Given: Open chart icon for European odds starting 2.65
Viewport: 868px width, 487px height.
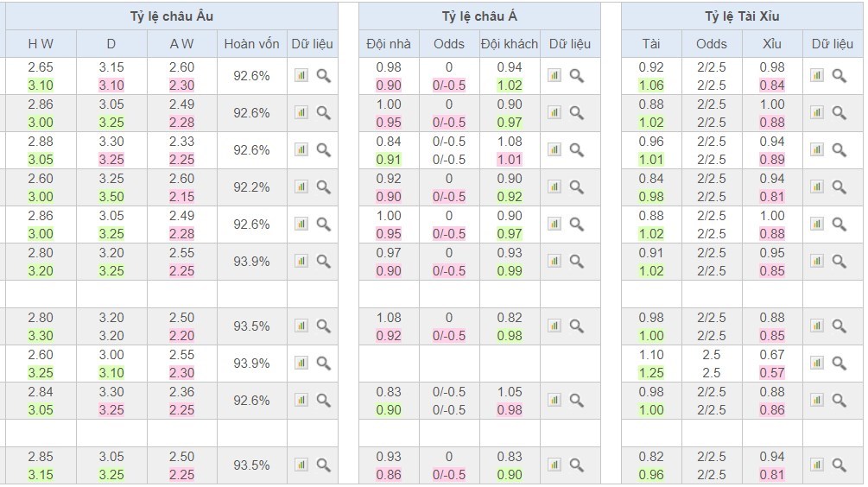Looking at the screenshot, I should click(x=301, y=75).
